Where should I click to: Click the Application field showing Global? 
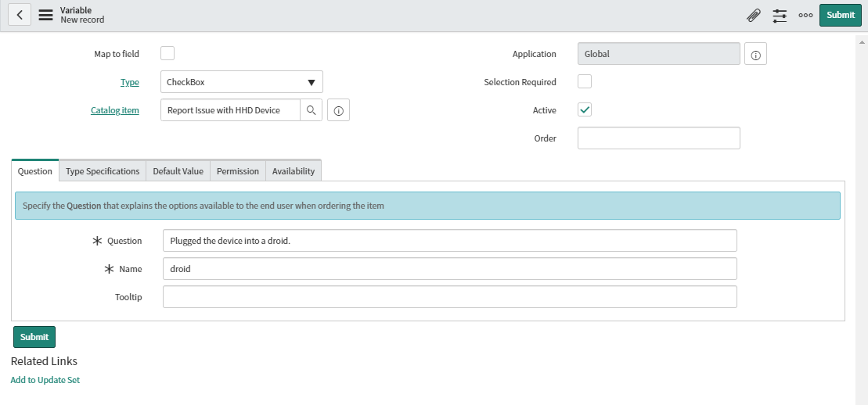[x=659, y=54]
